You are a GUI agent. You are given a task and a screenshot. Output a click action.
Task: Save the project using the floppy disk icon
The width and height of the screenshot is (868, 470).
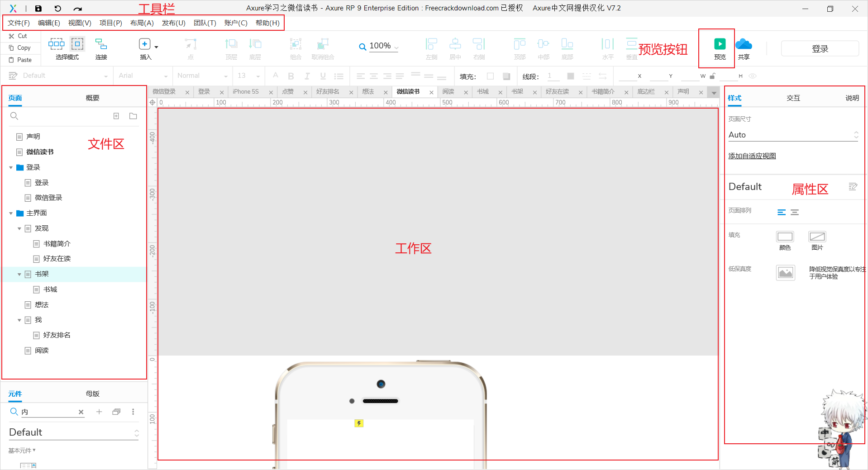38,8
